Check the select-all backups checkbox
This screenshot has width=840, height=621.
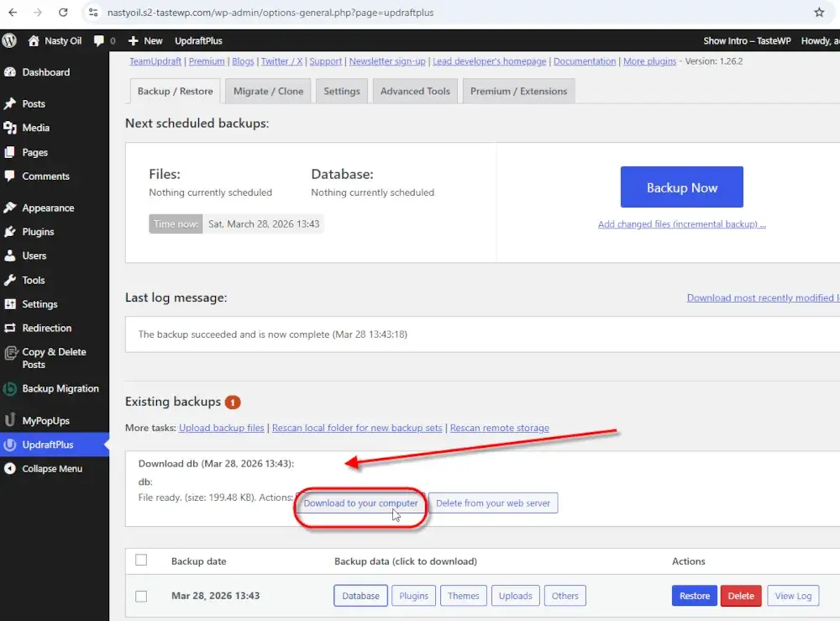(141, 560)
